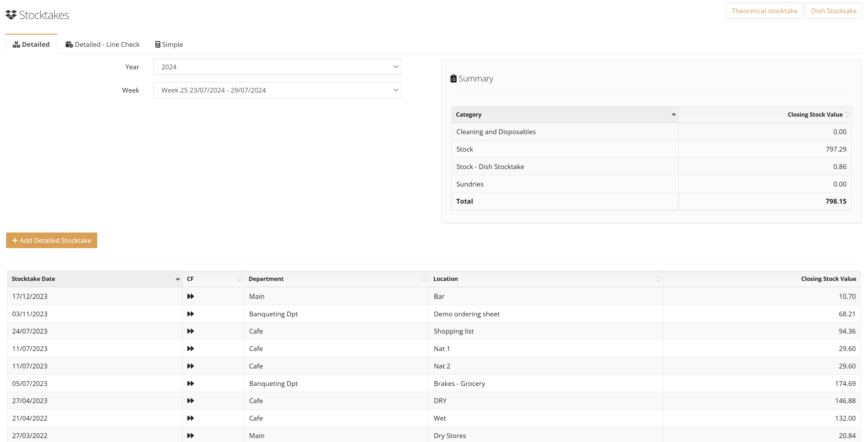Viewport: 868px width, 442px height.
Task: Click the 174.69 closing value
Action: 845,383
